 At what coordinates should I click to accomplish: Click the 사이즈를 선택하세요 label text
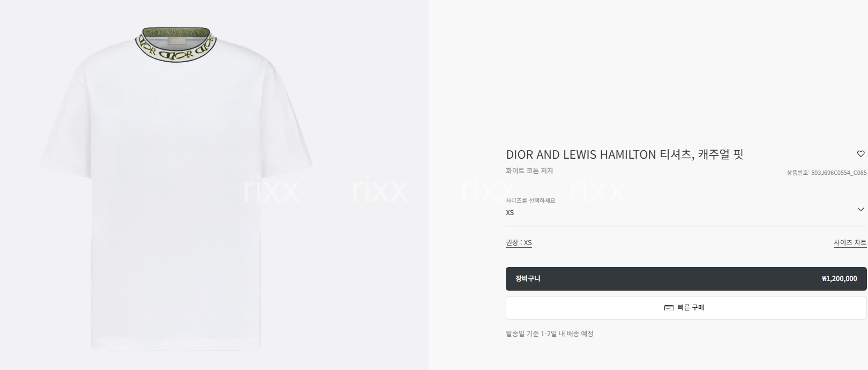point(530,201)
